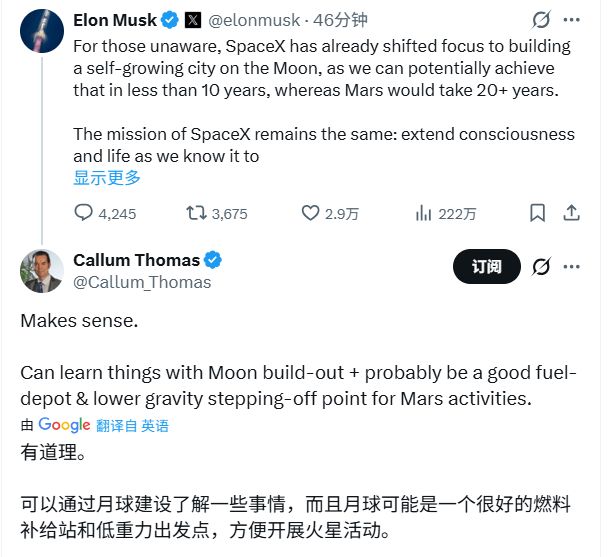Open more options on Callum Thomas's tweet
The image size is (610, 557).
572,266
